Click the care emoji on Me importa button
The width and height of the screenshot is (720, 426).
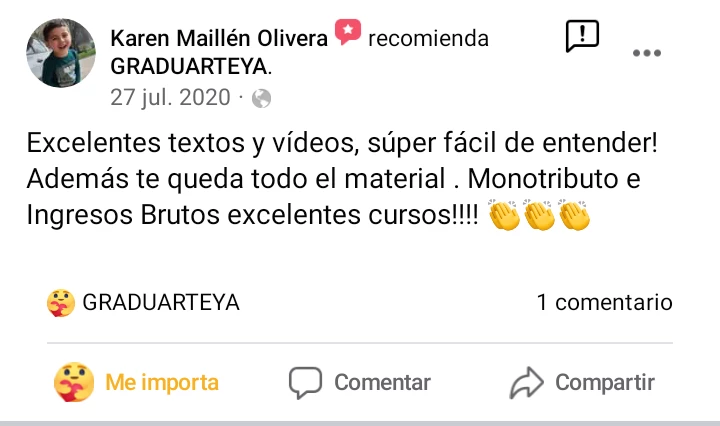tap(73, 382)
